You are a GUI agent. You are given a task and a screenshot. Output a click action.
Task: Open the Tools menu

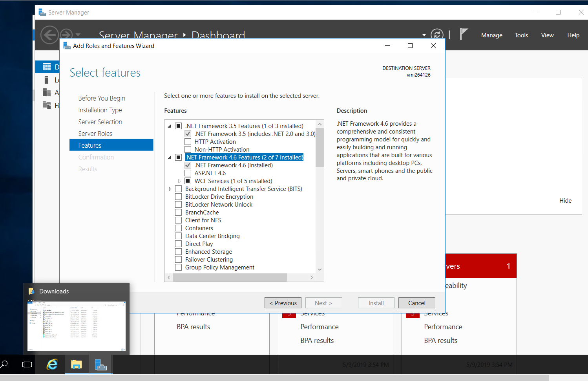tap(521, 35)
